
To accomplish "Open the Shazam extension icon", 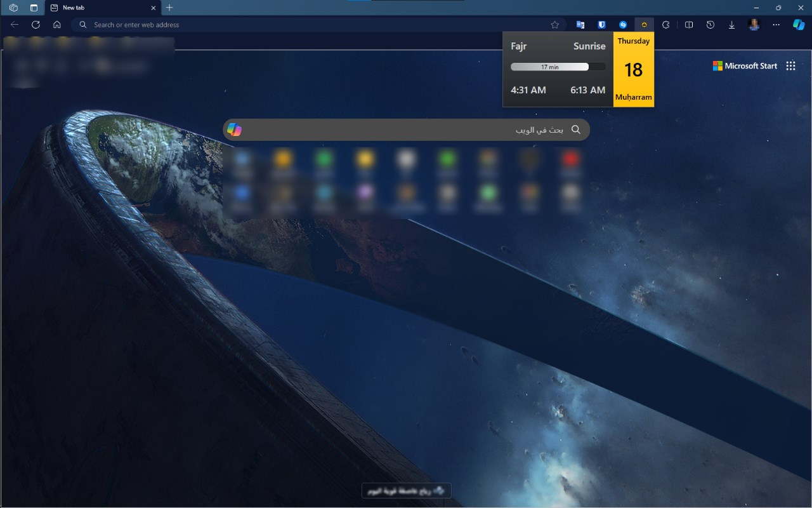I will 623,25.
